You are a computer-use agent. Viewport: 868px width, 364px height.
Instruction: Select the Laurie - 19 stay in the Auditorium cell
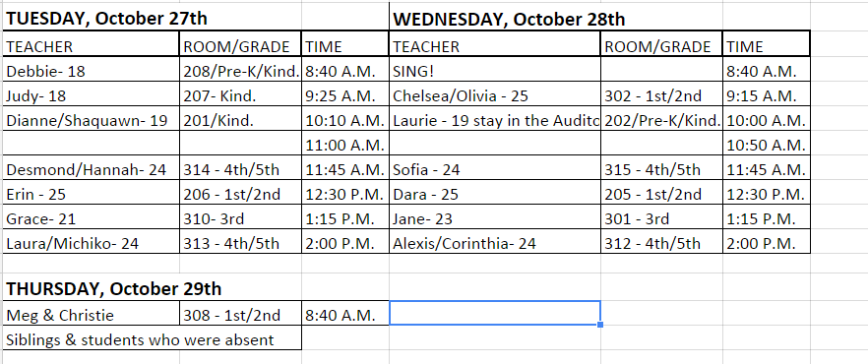(495, 120)
